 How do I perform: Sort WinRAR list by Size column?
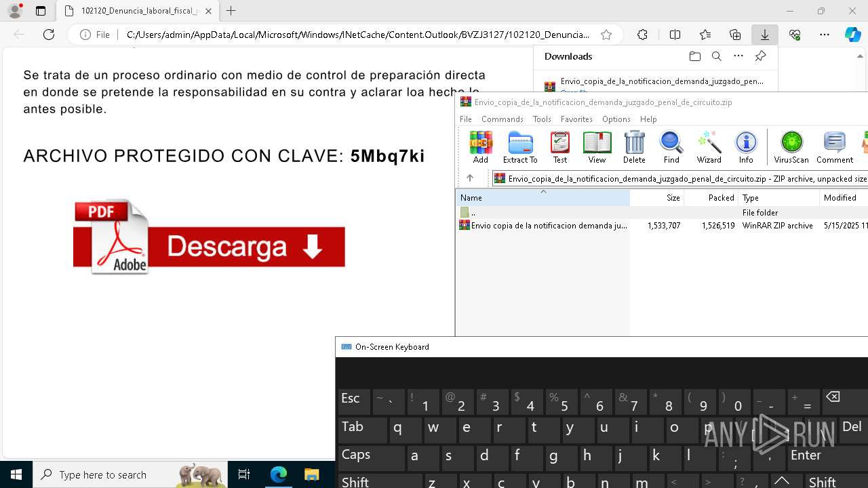[656, 198]
